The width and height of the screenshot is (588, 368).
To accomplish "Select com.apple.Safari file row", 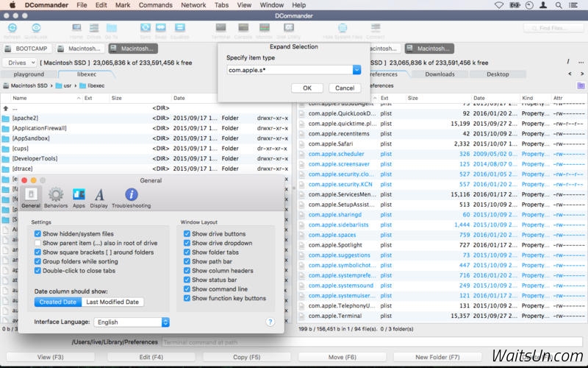I will (442, 144).
